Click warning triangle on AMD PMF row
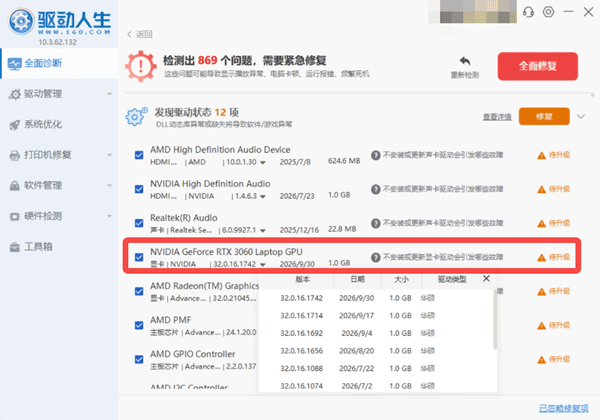 [541, 326]
